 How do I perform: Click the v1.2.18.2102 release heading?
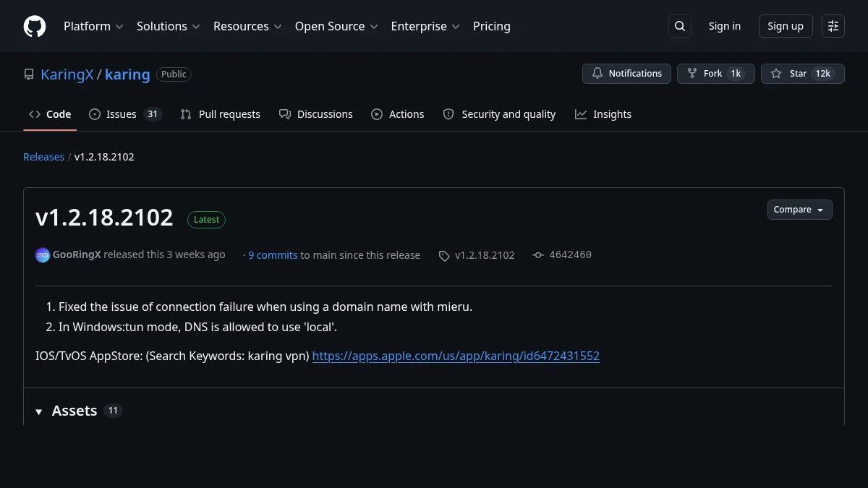point(104,218)
